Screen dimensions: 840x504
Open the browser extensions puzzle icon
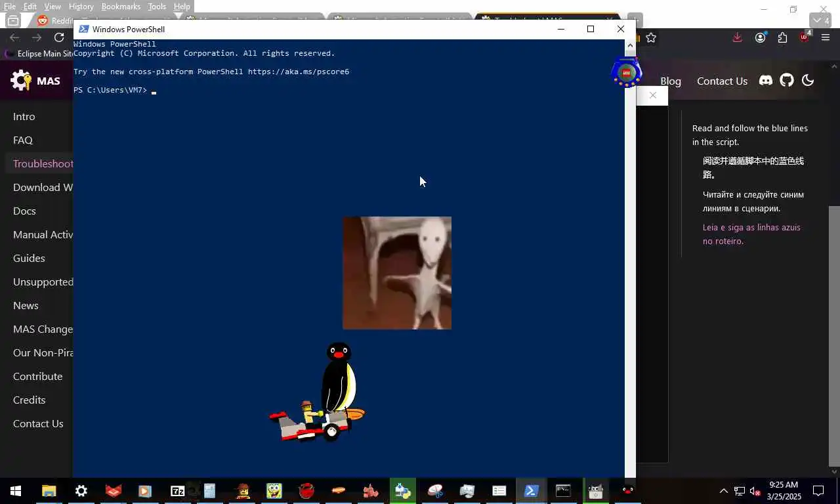782,37
